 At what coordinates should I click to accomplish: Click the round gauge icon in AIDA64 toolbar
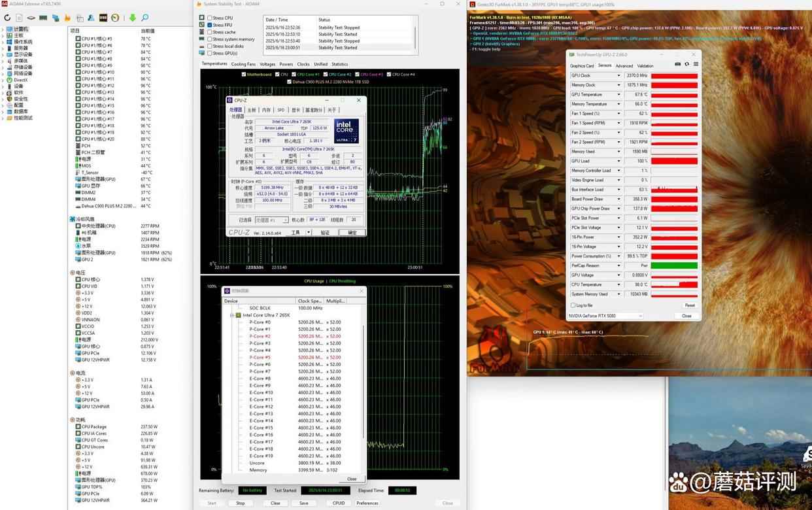click(x=116, y=18)
